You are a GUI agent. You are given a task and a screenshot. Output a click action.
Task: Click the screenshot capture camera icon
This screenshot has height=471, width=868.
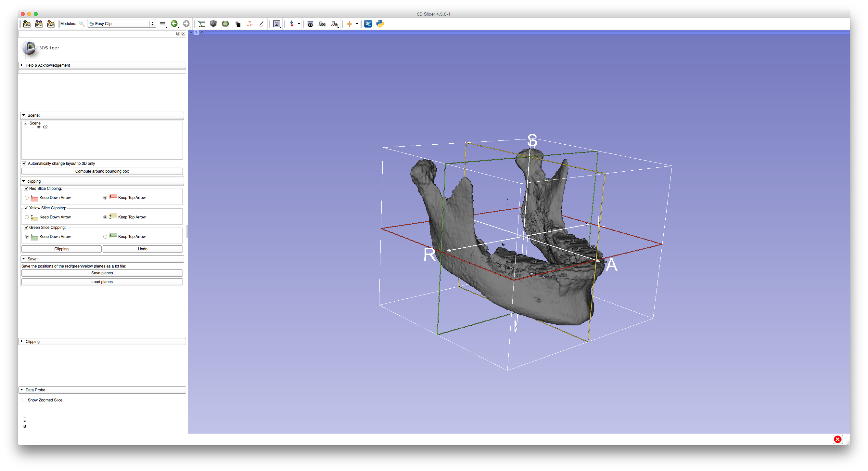tap(310, 24)
